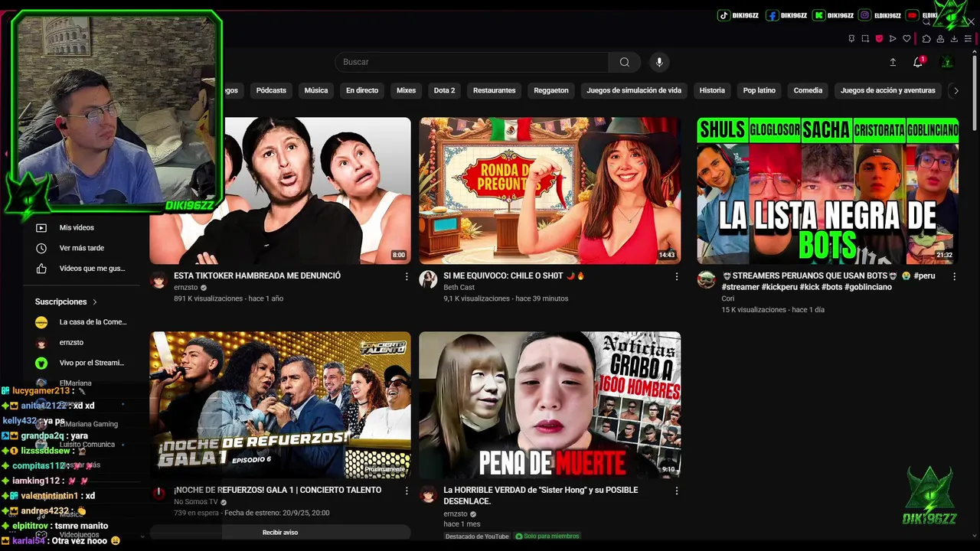Image resolution: width=980 pixels, height=551 pixels.
Task: Select the Restaurantes category chip
Action: tap(495, 90)
